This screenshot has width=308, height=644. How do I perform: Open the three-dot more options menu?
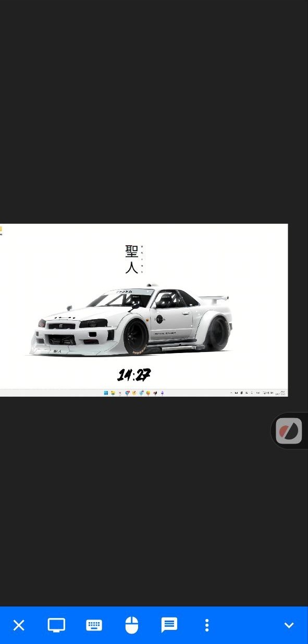coord(207,625)
